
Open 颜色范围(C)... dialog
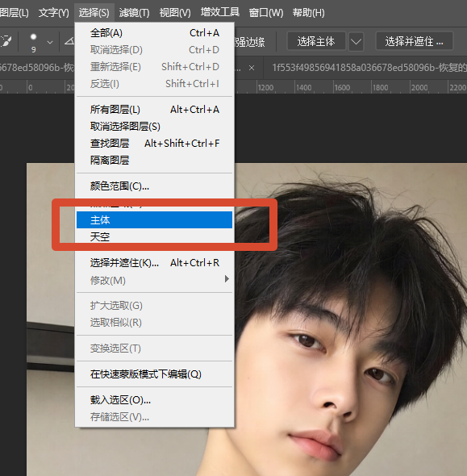(x=154, y=186)
